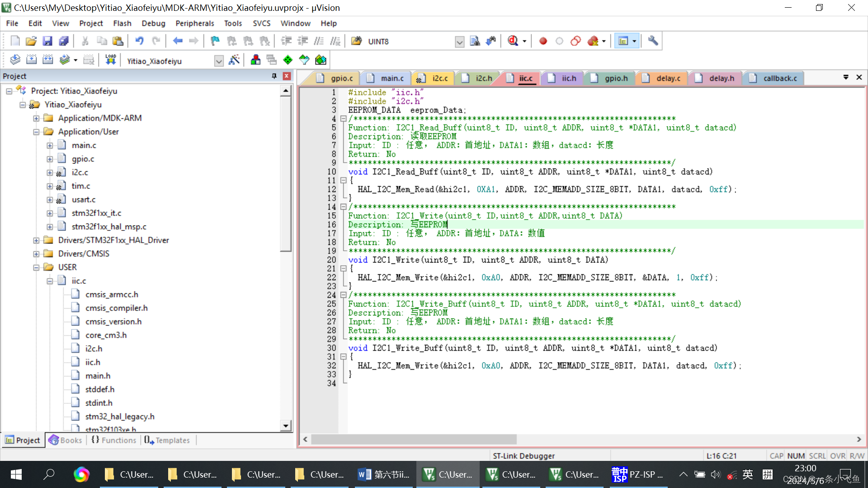Click the Configuration wrench icon
Viewport: 868px width, 488px height.
coord(653,41)
